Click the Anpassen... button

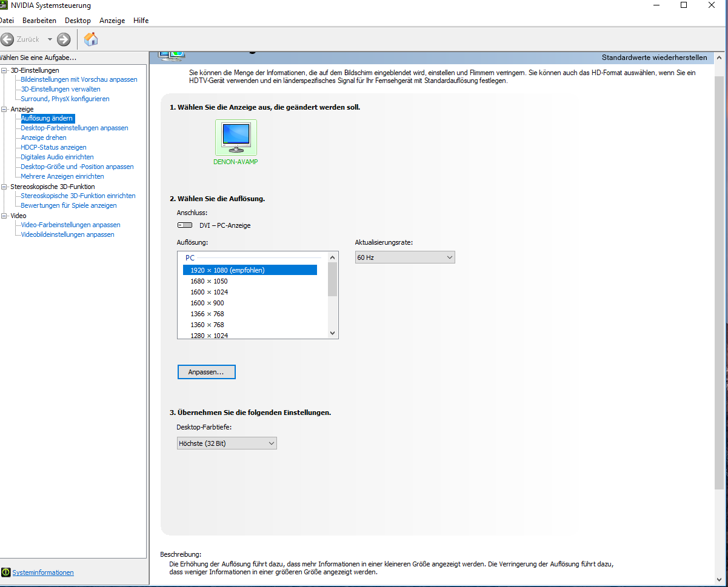coord(206,372)
